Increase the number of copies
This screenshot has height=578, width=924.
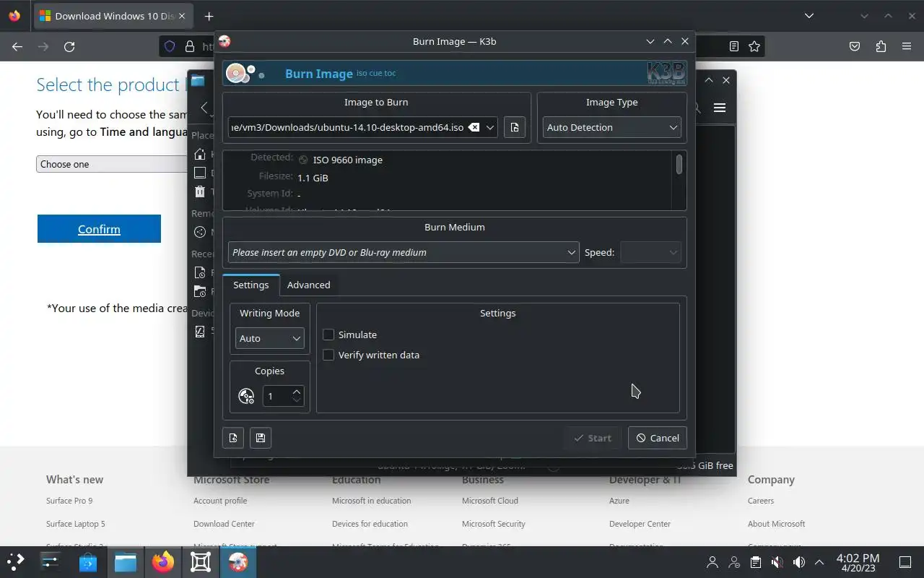(x=297, y=392)
